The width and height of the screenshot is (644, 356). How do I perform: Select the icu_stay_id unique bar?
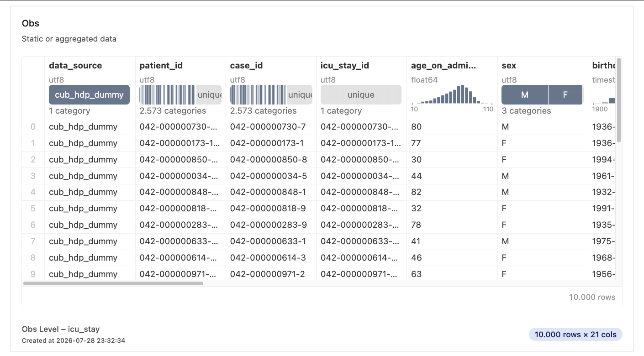361,94
